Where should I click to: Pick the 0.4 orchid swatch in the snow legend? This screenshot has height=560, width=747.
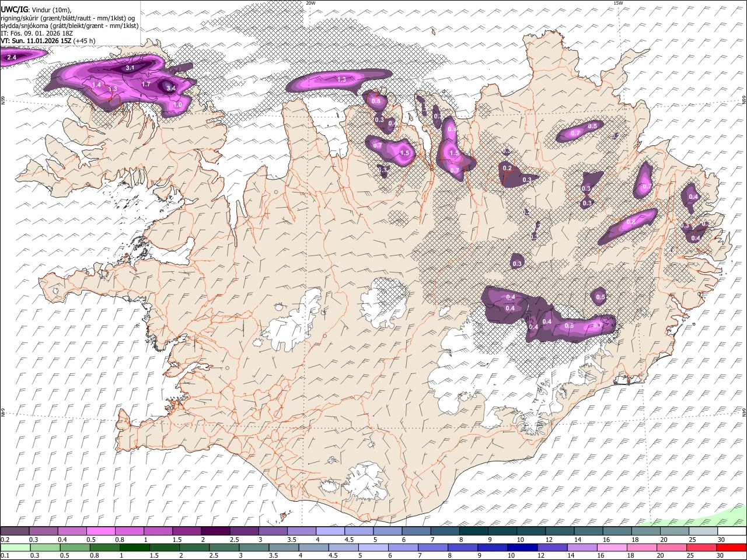pos(72,531)
